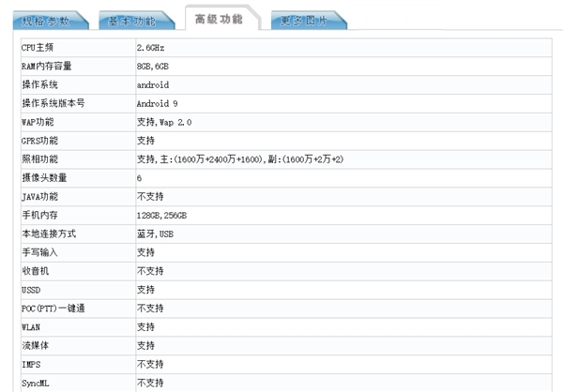Click the 照相功能 camera specs value
The width and height of the screenshot is (563, 392).
[240, 159]
